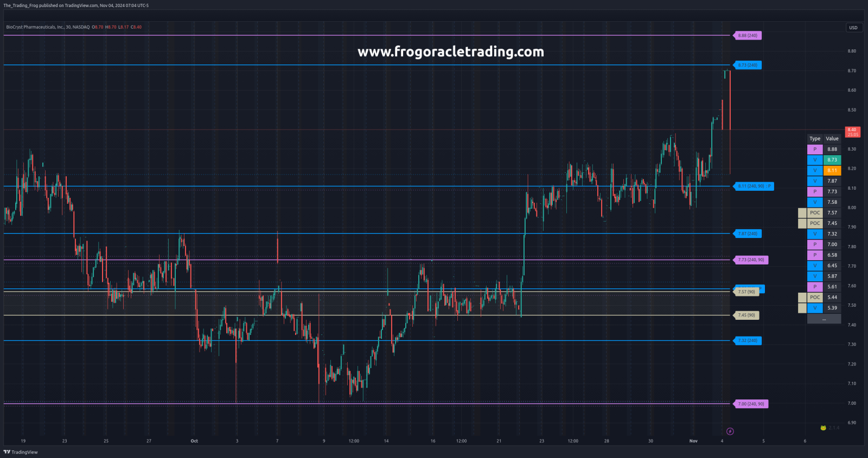This screenshot has height=458, width=868.
Task: Click the POC type cell for 7.57
Action: point(815,213)
